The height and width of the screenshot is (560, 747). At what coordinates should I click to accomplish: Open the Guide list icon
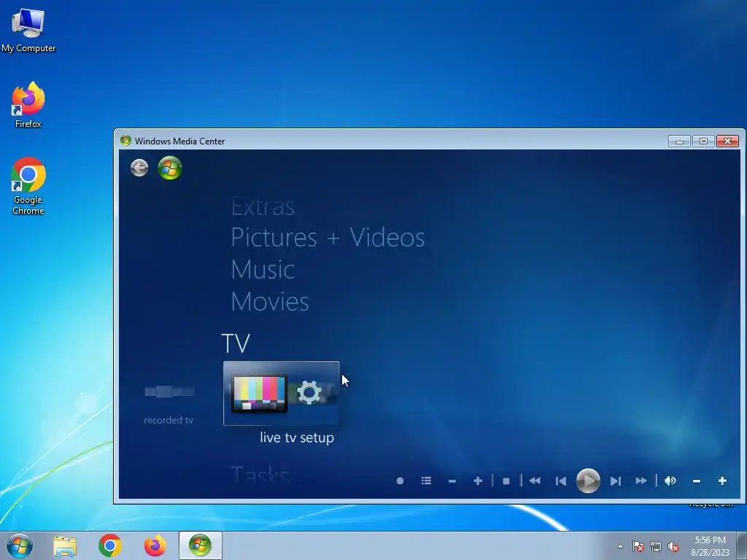(x=426, y=481)
